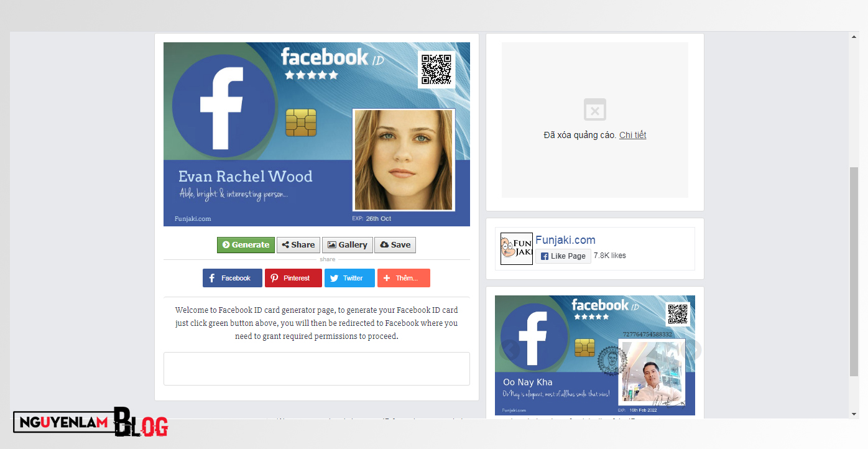Click the empty comment box below the welcome text
Image resolution: width=868 pixels, height=449 pixels.
tap(316, 369)
